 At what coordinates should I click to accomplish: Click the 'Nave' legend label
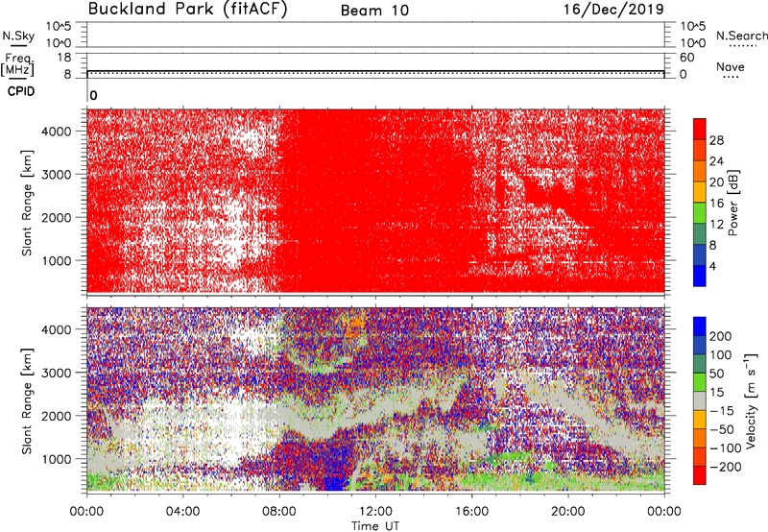pyautogui.click(x=731, y=66)
